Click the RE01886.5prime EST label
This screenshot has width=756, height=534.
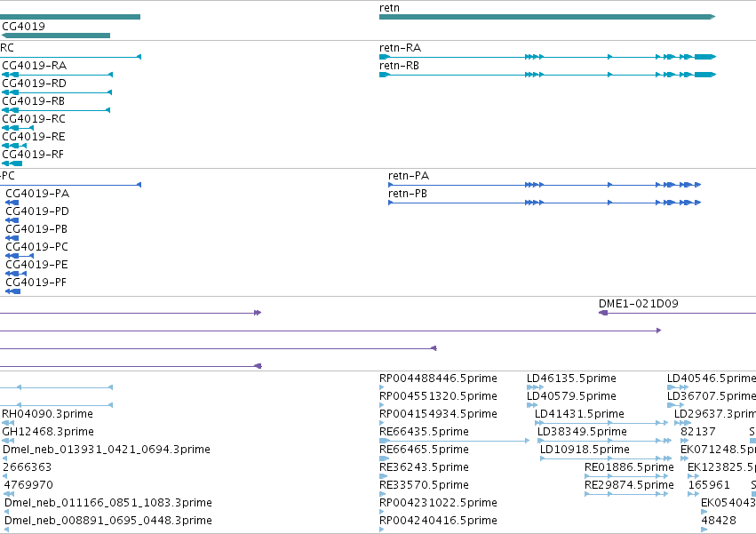click(x=629, y=467)
